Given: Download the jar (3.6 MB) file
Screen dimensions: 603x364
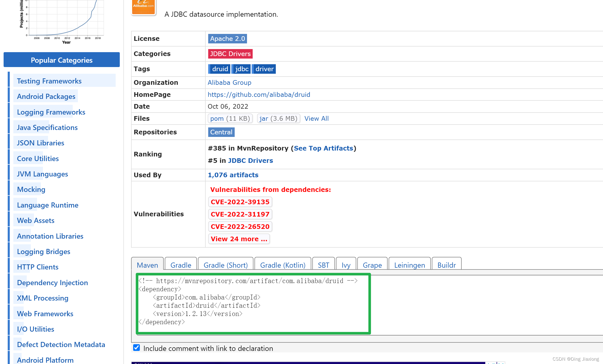Looking at the screenshot, I should [278, 118].
